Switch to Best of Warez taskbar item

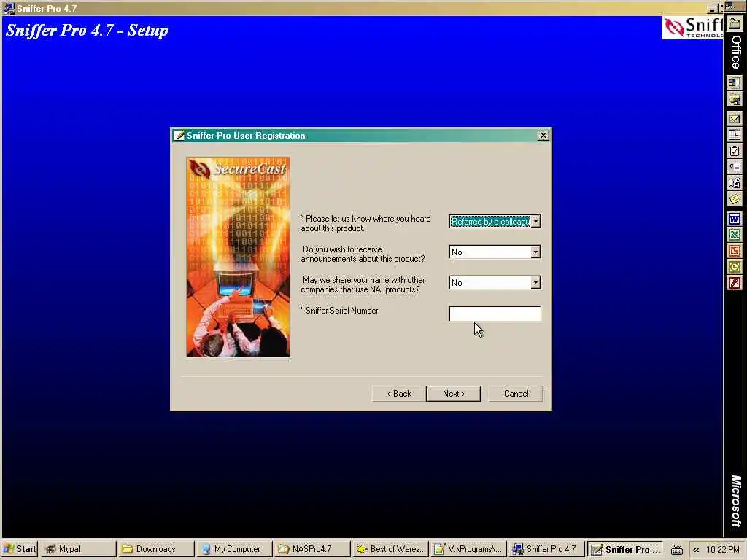click(x=390, y=549)
